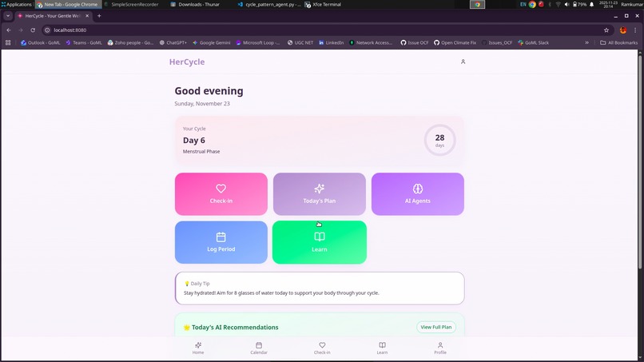Click the HerCycle logo link
This screenshot has width=644, height=362.
[187, 62]
